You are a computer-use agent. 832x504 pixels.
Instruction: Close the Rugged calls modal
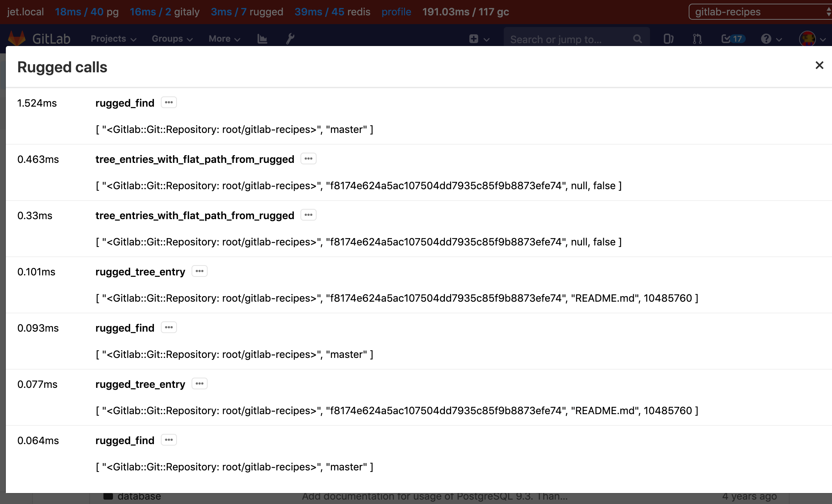tap(819, 65)
